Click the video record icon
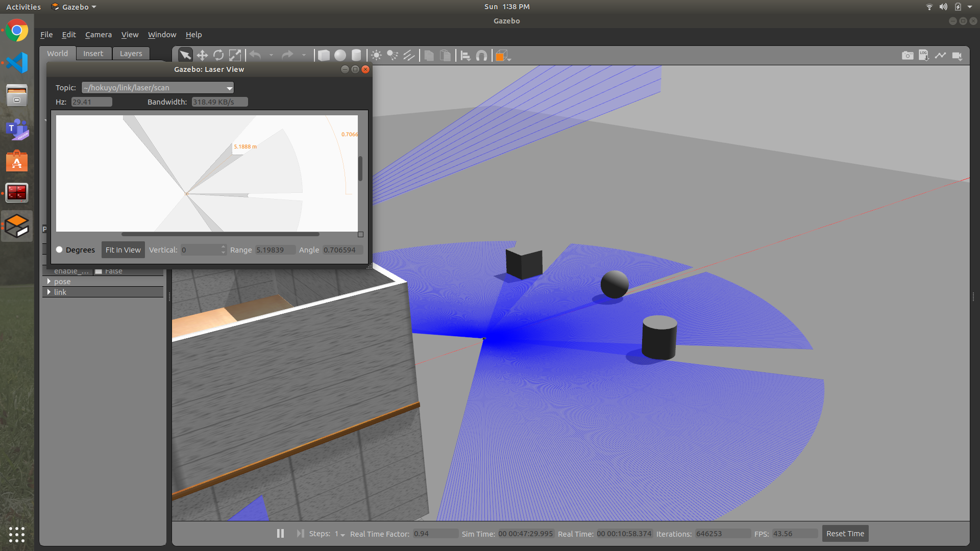The width and height of the screenshot is (980, 551). point(957,56)
